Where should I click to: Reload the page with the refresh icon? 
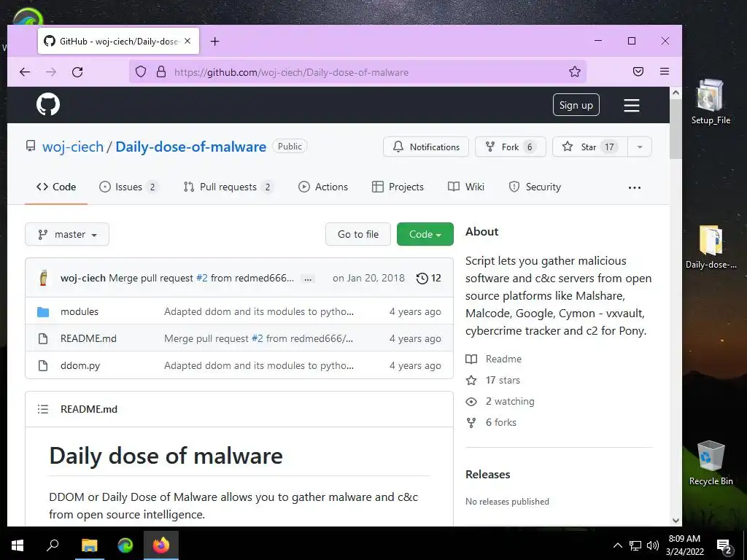(77, 72)
